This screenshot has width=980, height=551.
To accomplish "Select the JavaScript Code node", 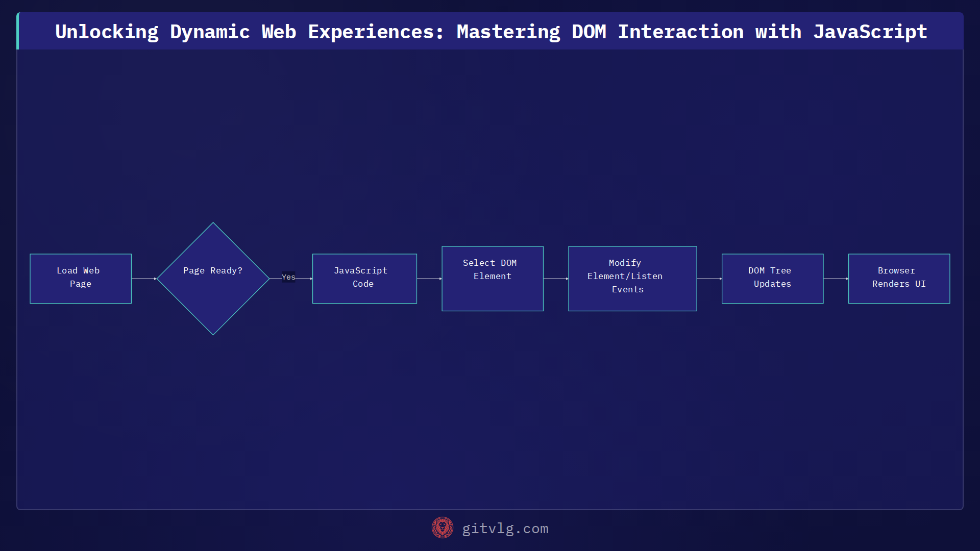I will point(364,279).
